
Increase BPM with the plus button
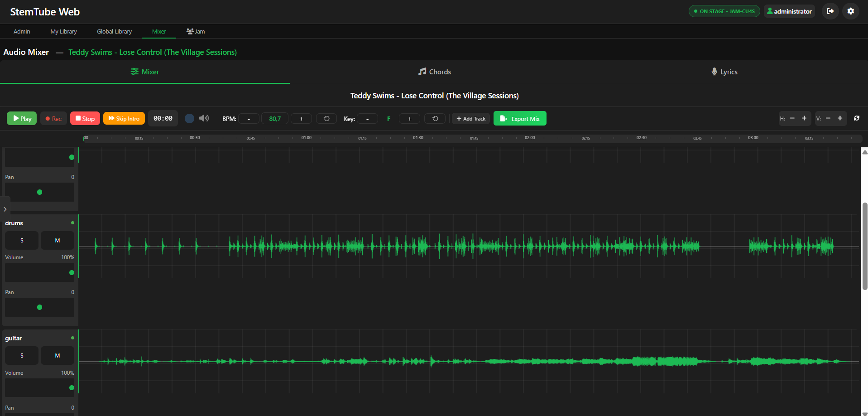pos(301,119)
